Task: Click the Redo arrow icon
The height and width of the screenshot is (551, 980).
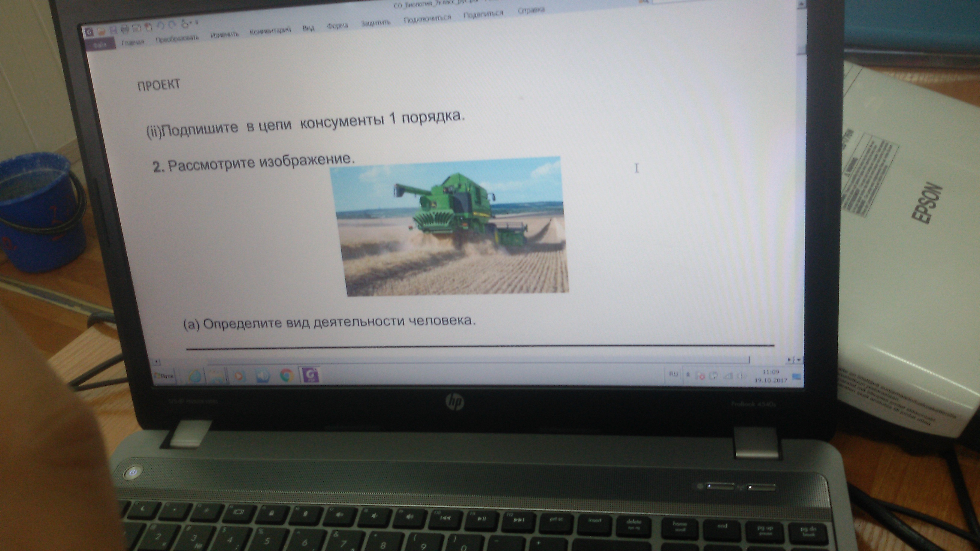Action: (172, 25)
